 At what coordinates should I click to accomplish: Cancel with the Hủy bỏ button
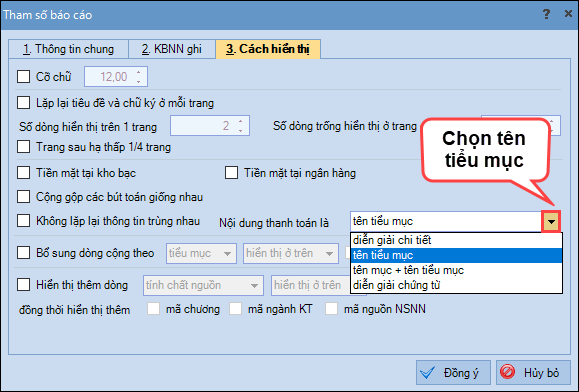pos(533,372)
